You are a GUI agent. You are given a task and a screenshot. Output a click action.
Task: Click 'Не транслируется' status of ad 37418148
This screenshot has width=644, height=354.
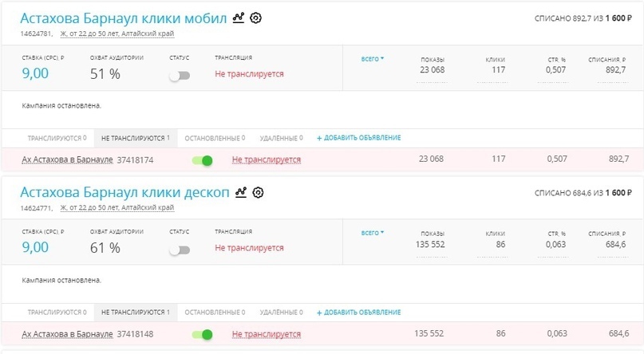pos(267,335)
